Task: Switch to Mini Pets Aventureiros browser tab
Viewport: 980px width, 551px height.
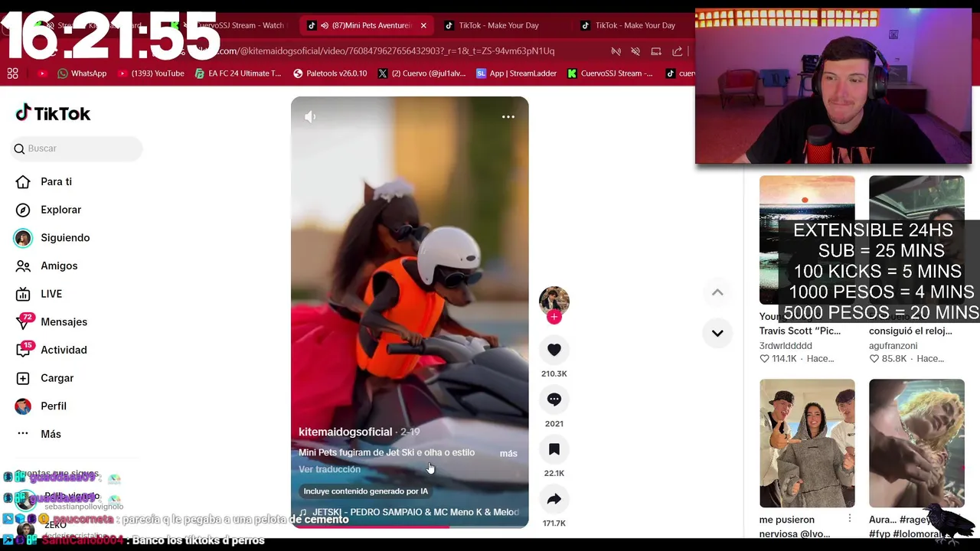Action: 366,25
